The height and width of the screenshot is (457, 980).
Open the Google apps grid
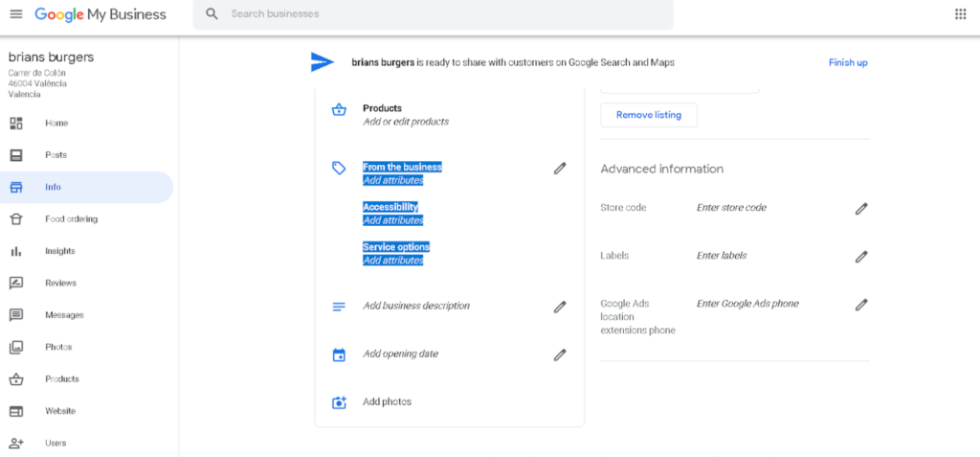coord(961,14)
